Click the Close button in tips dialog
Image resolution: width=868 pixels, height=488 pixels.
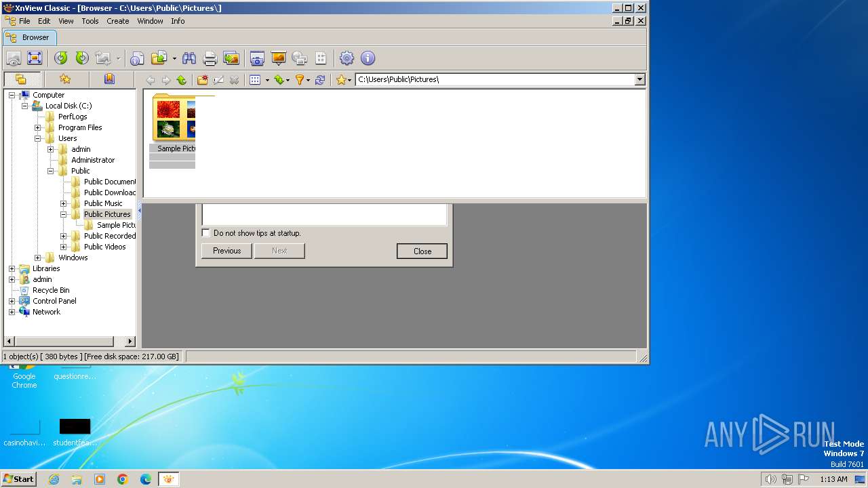pos(422,251)
